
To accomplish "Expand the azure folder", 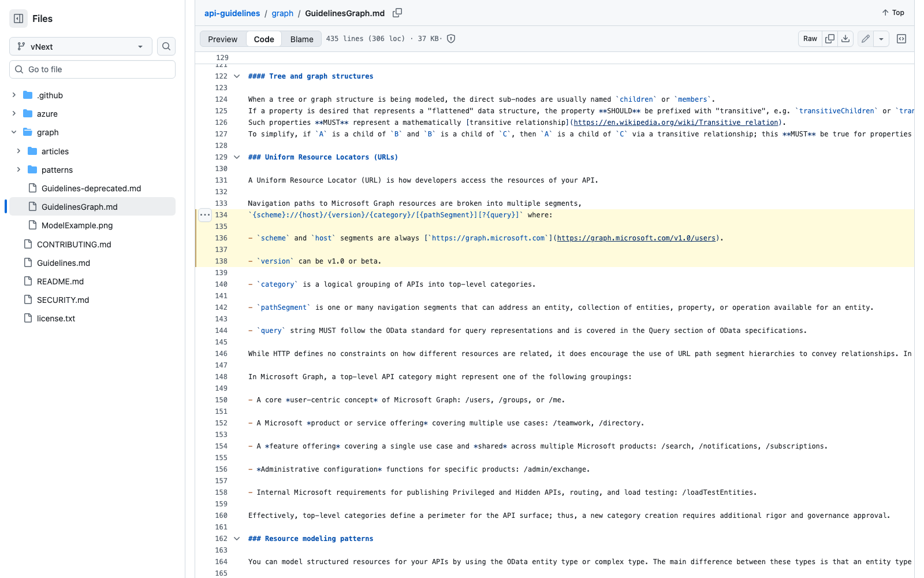I will [14, 113].
